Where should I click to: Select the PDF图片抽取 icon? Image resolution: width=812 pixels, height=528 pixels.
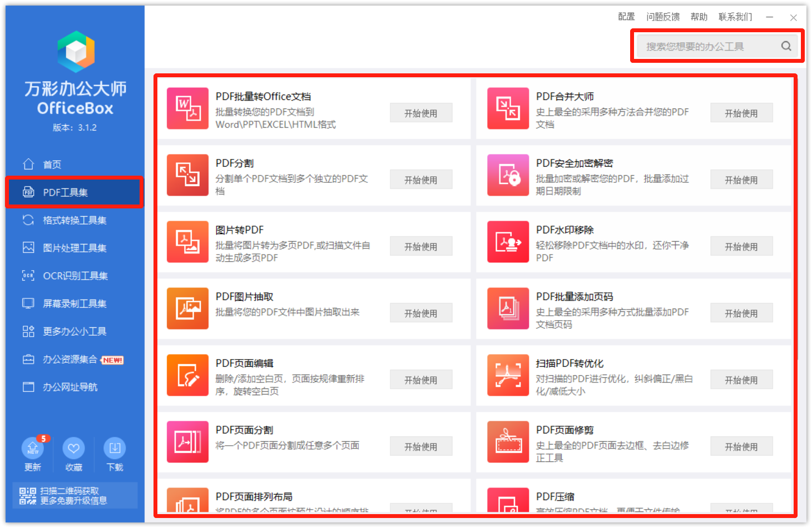click(187, 308)
